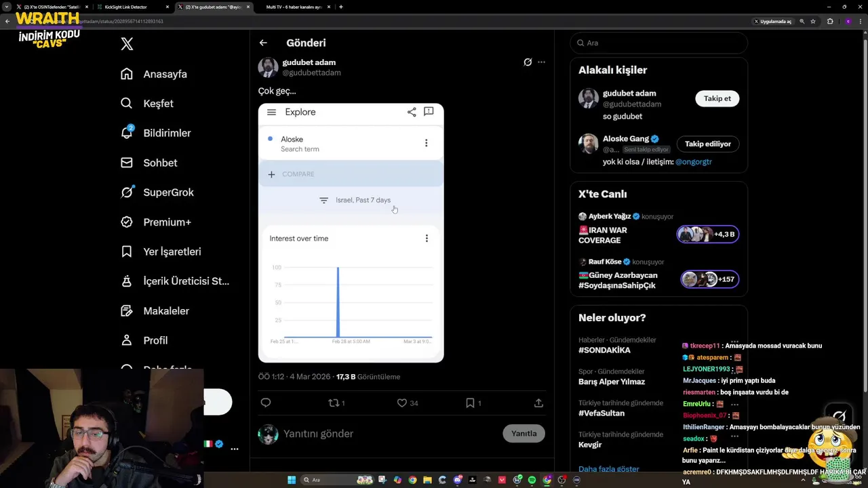Open Discord from the taskbar

457,480
